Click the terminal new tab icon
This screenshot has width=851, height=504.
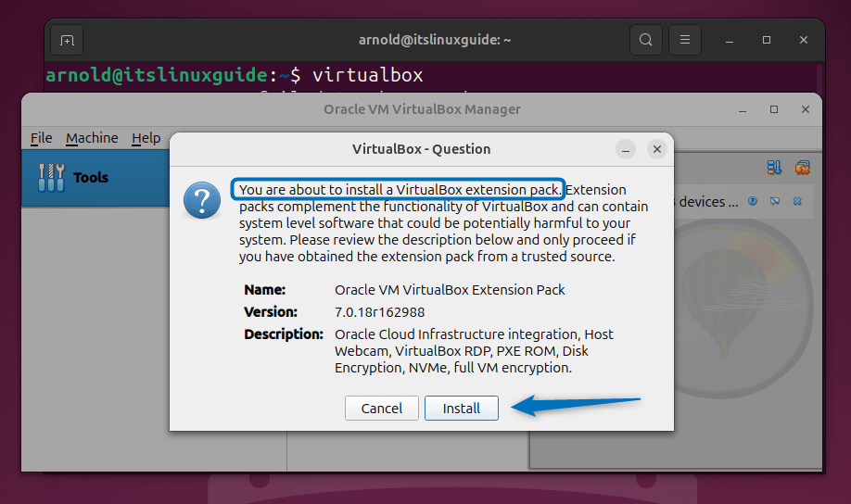(x=66, y=41)
